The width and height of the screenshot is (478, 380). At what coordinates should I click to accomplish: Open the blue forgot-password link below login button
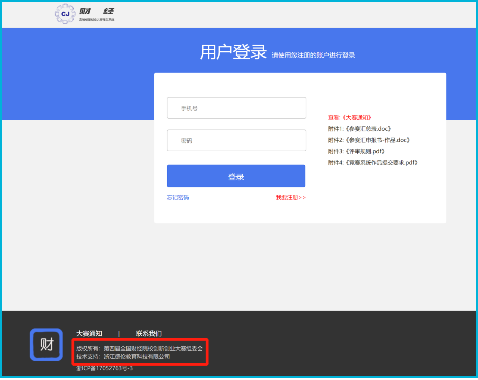click(x=178, y=198)
